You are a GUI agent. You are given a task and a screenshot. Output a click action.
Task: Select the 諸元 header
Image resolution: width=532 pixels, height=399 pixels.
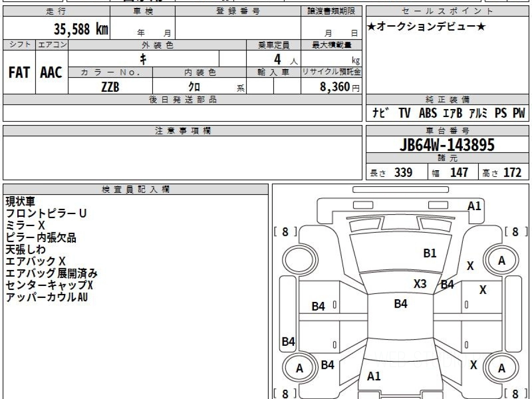tap(448, 158)
